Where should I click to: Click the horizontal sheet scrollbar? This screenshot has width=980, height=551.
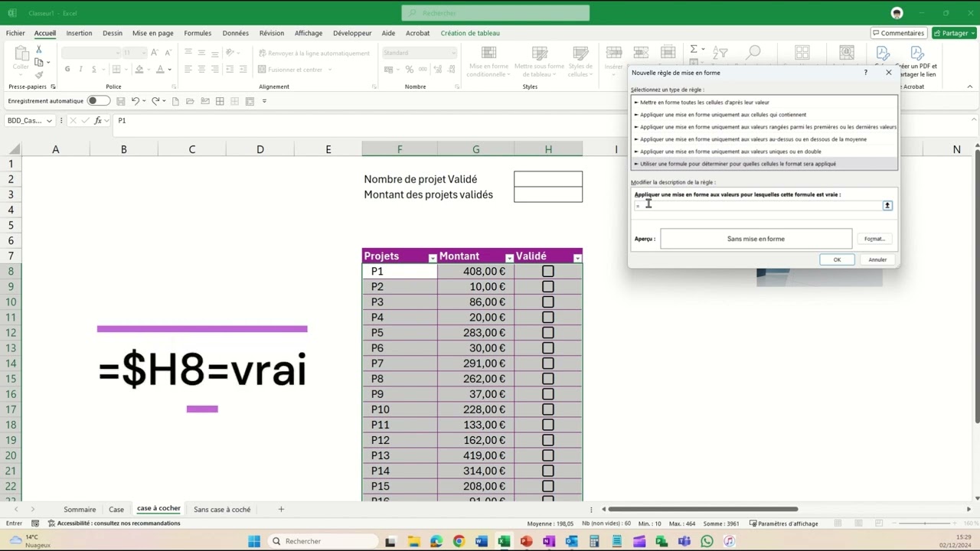[703, 509]
